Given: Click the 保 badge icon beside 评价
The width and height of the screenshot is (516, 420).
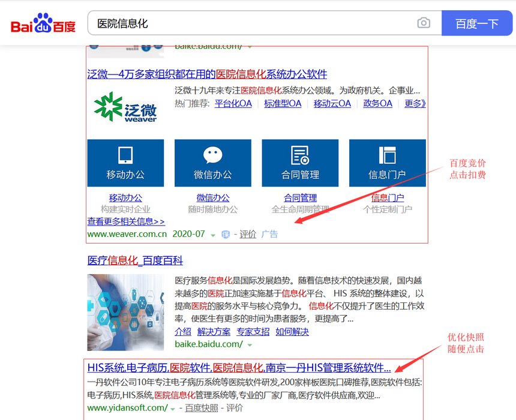Looking at the screenshot, I should tap(225, 235).
